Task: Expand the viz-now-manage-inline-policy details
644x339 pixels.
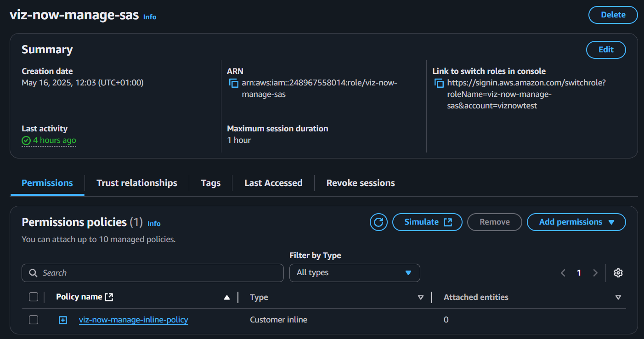Action: 63,320
